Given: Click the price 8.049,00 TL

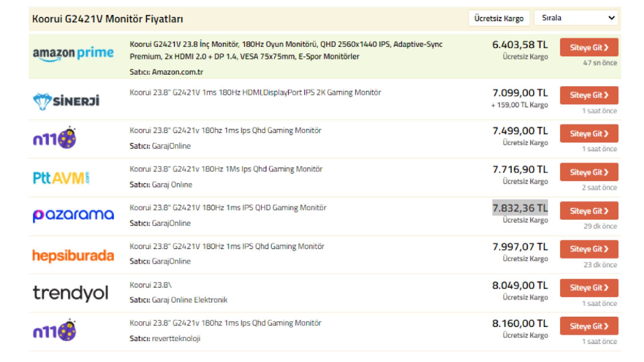Looking at the screenshot, I should (x=520, y=285).
